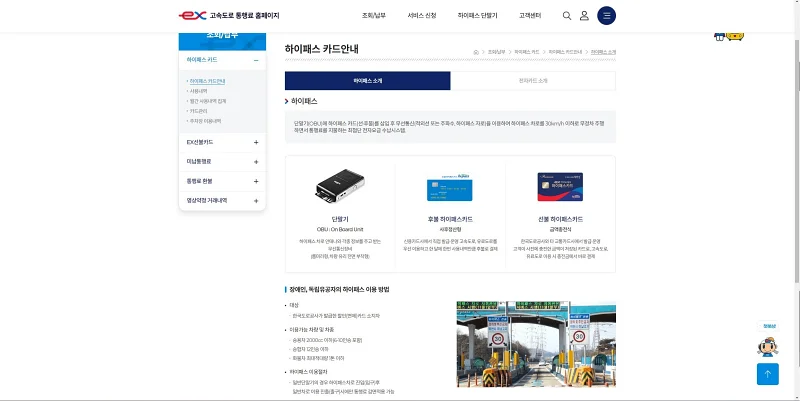Open 서비스 신청 in the top navigation
This screenshot has width=800, height=401.
pos(422,16)
